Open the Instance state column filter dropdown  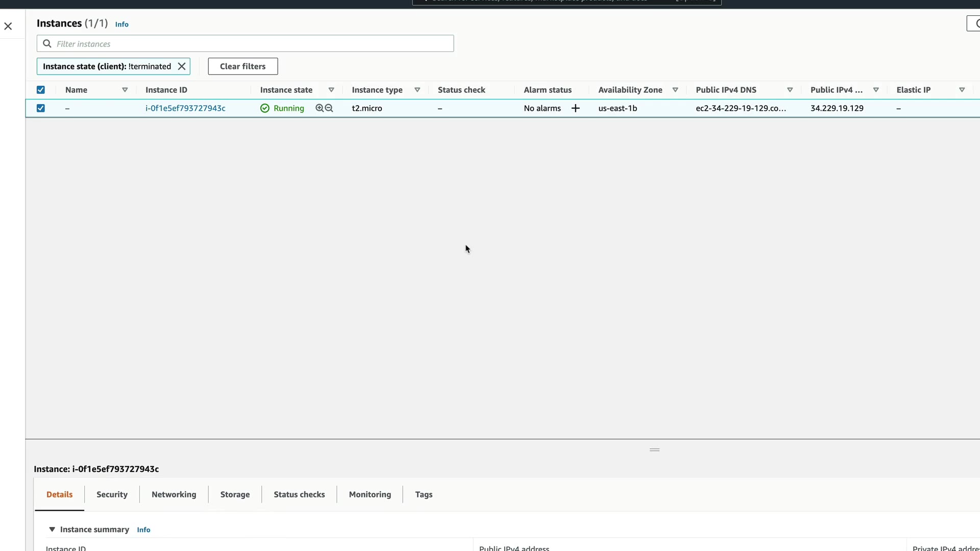pyautogui.click(x=331, y=90)
